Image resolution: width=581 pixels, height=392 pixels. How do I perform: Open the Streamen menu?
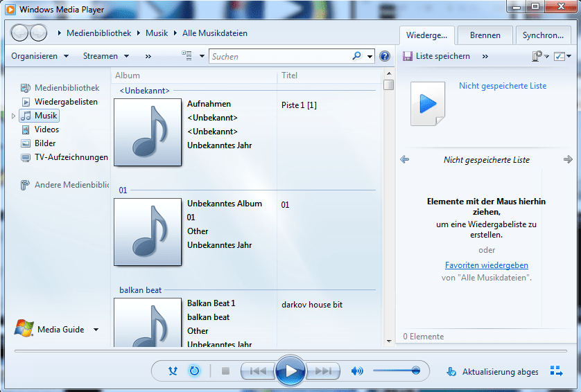[x=106, y=56]
